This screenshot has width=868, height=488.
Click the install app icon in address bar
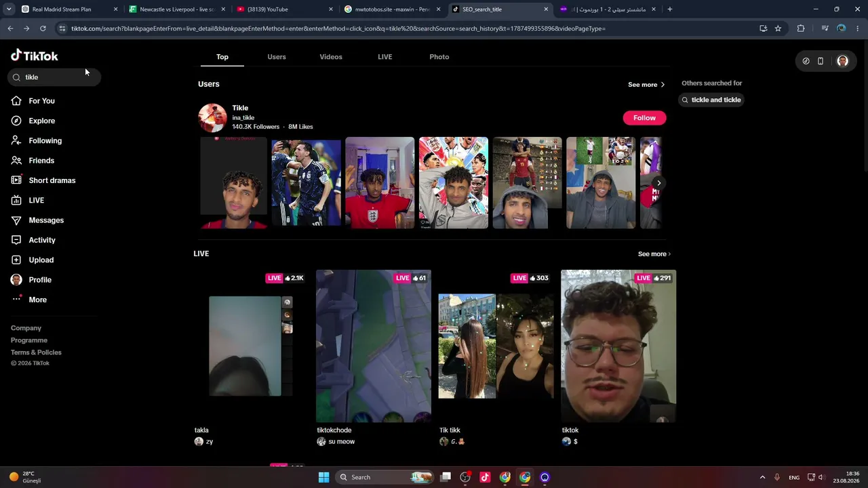point(764,28)
